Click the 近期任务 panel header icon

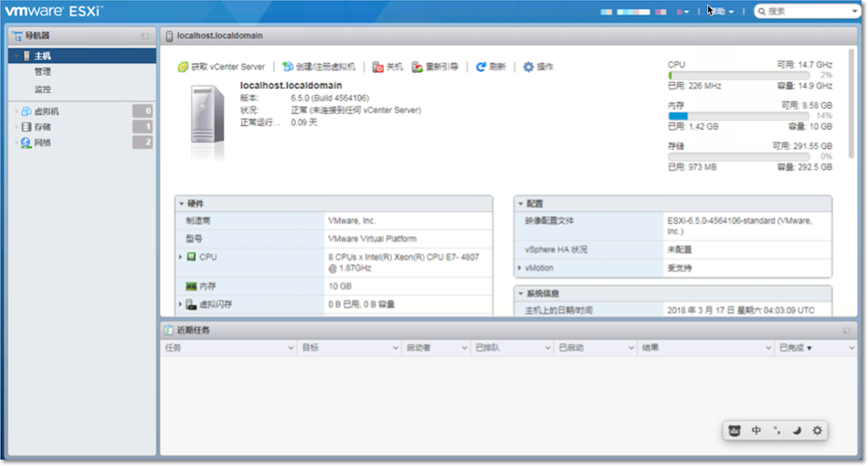coord(169,331)
